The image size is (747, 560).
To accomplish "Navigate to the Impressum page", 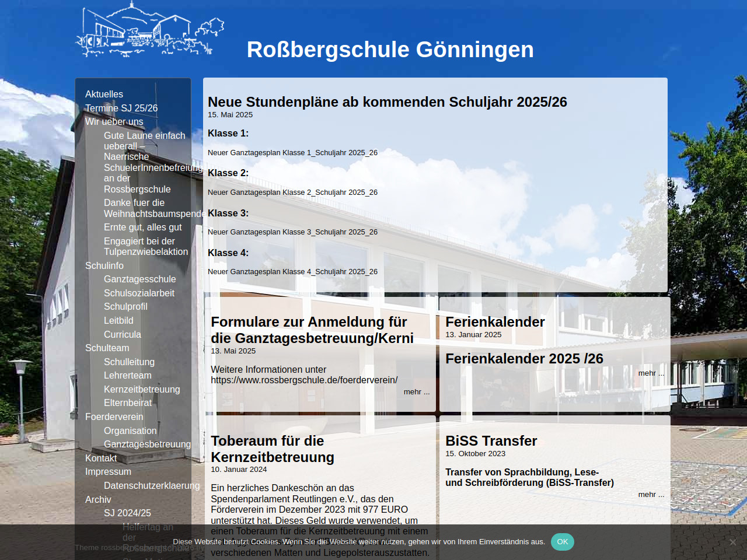I will coord(108,471).
